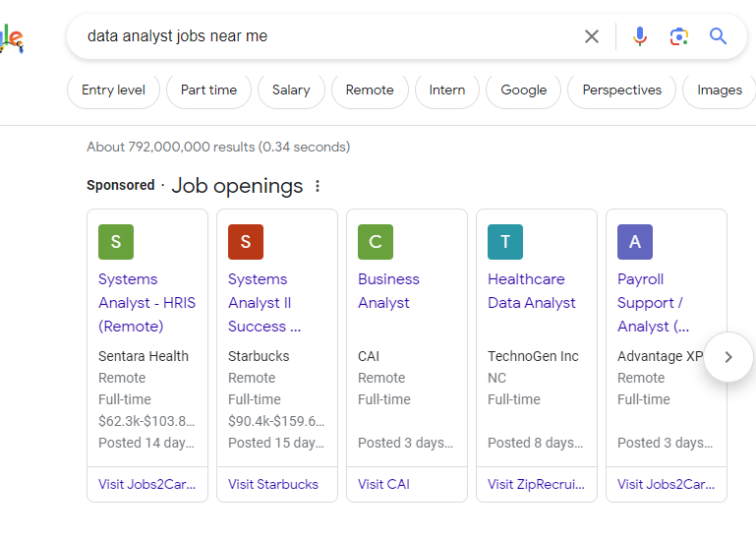Open Systems Analyst - HRIS (Remote) listing

pos(147,303)
